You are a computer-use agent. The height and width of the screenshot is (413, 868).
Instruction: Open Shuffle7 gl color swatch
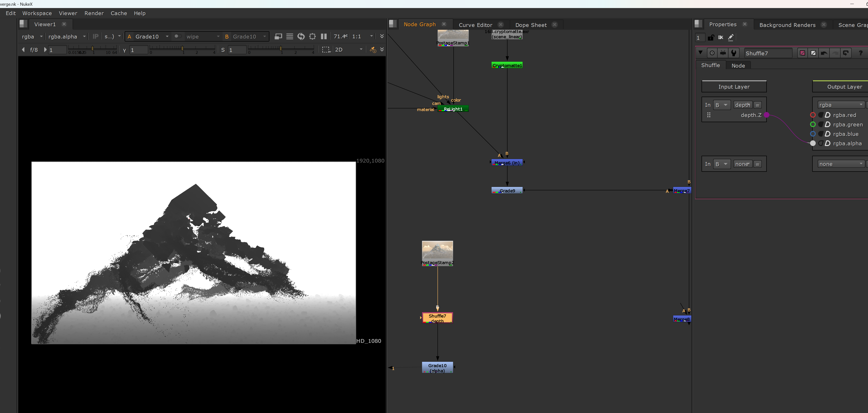(813, 53)
